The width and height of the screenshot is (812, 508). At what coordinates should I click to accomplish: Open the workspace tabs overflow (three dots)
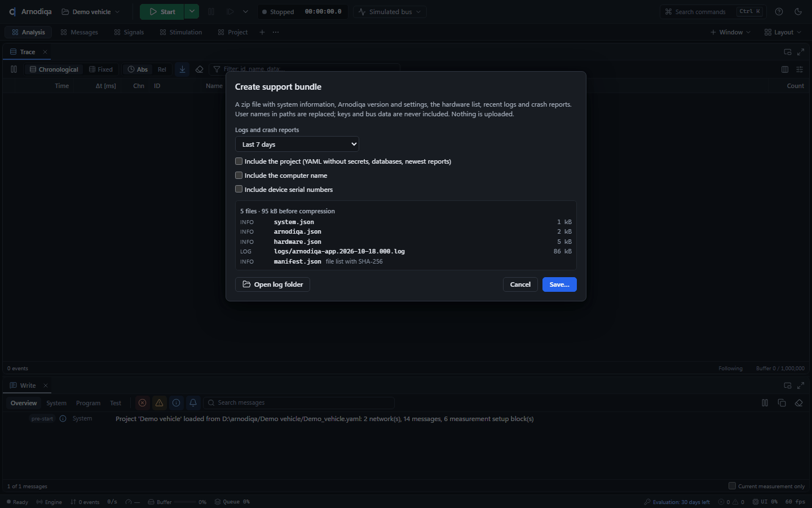tap(275, 32)
